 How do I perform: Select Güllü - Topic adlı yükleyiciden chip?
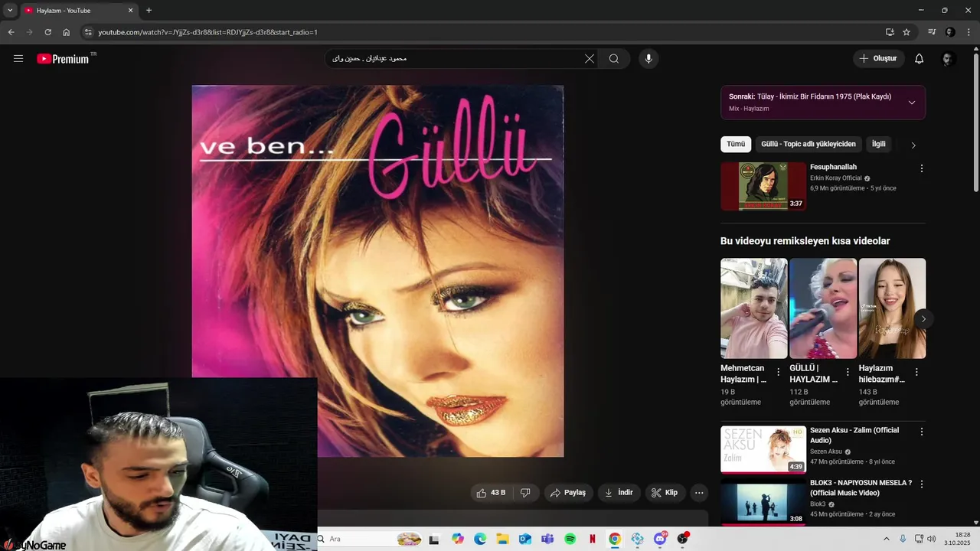808,144
